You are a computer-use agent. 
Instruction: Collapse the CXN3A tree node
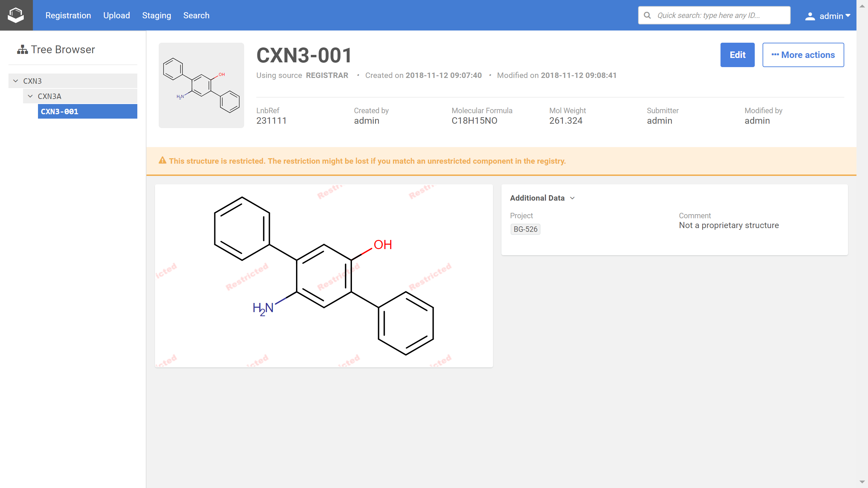tap(30, 96)
